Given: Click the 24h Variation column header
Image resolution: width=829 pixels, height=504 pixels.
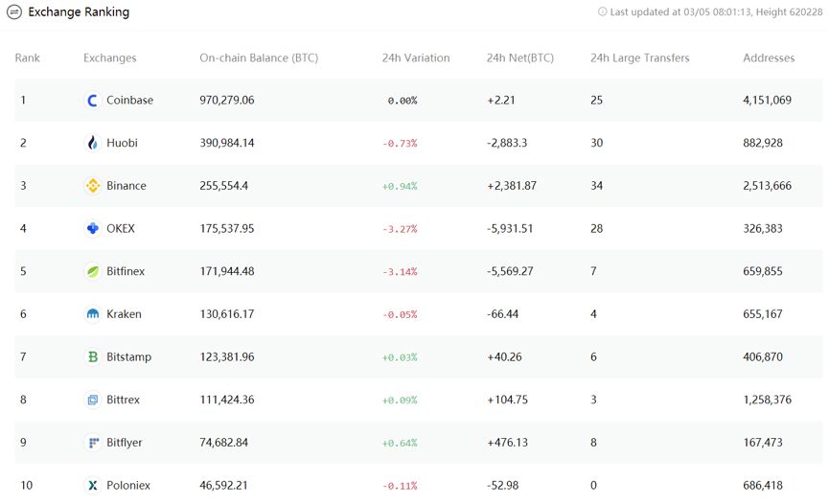Looking at the screenshot, I should pyautogui.click(x=416, y=58).
